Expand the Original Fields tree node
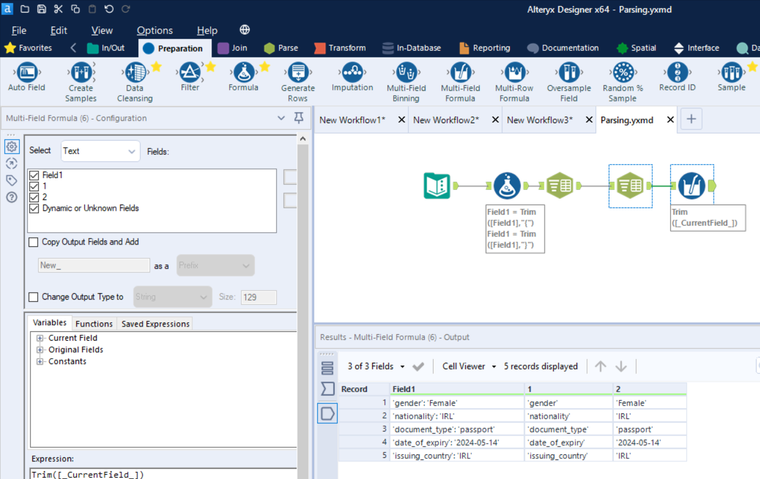The height and width of the screenshot is (479, 760). point(40,350)
